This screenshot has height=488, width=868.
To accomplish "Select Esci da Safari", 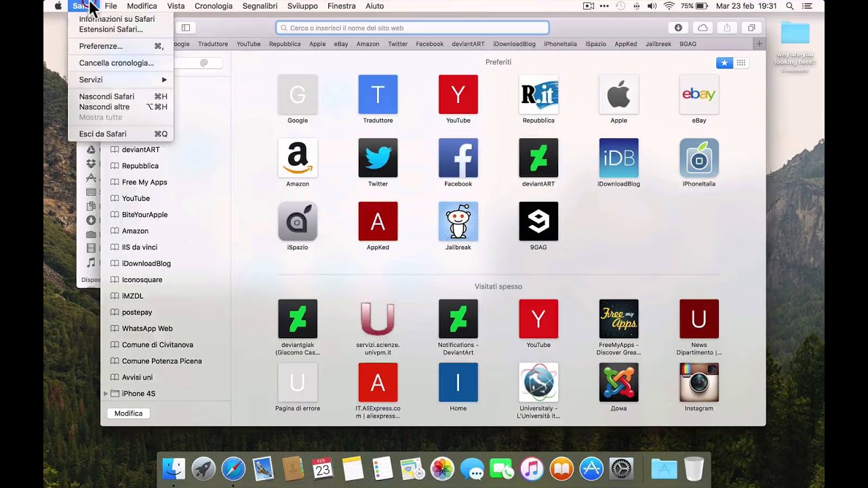I will click(x=121, y=134).
